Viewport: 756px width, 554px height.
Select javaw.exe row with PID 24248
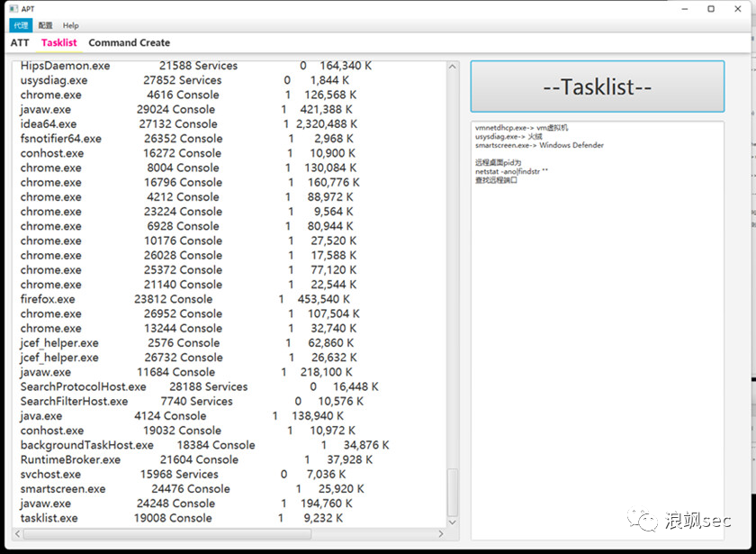(186, 504)
